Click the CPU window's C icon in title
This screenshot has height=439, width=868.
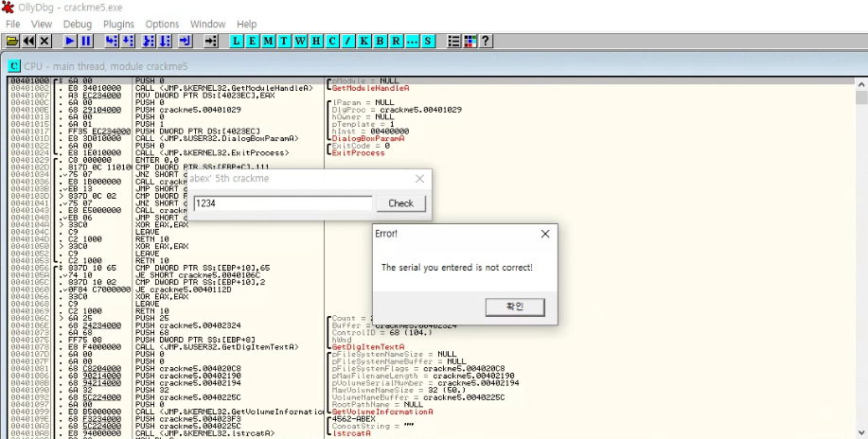click(14, 66)
